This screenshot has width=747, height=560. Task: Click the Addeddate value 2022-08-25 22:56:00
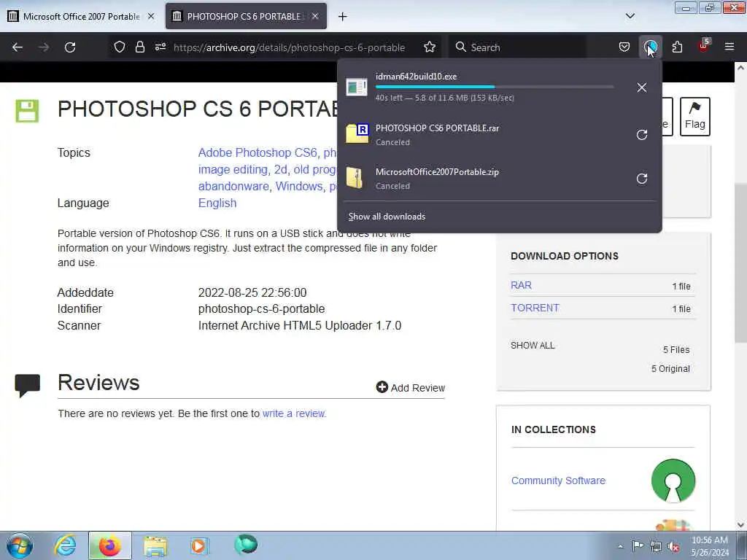(252, 292)
